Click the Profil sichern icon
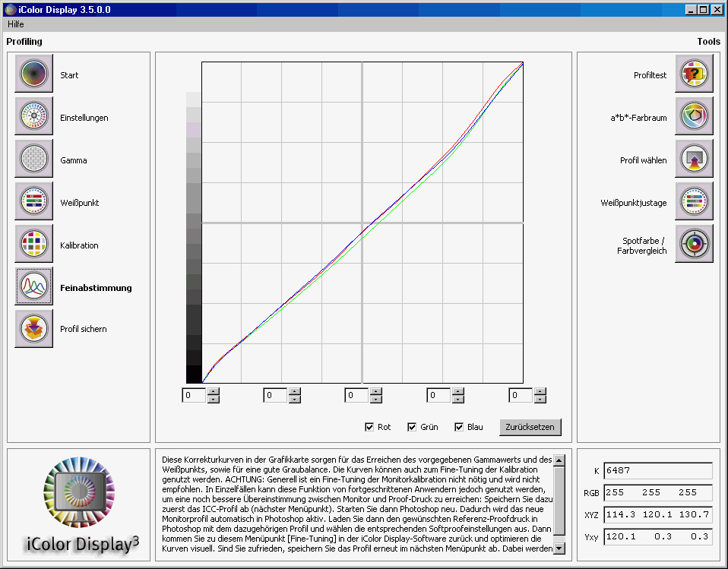728x569 pixels. click(x=33, y=329)
